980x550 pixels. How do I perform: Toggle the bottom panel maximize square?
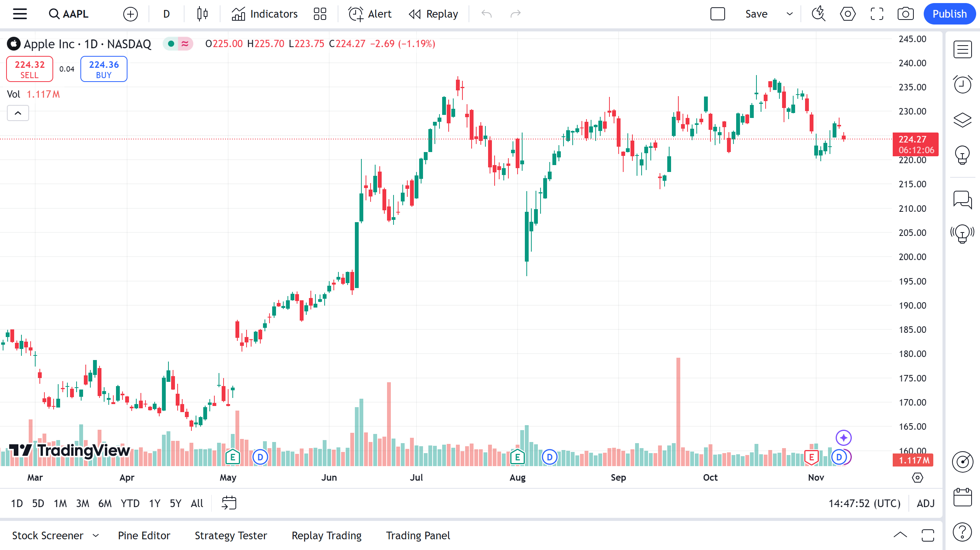928,535
